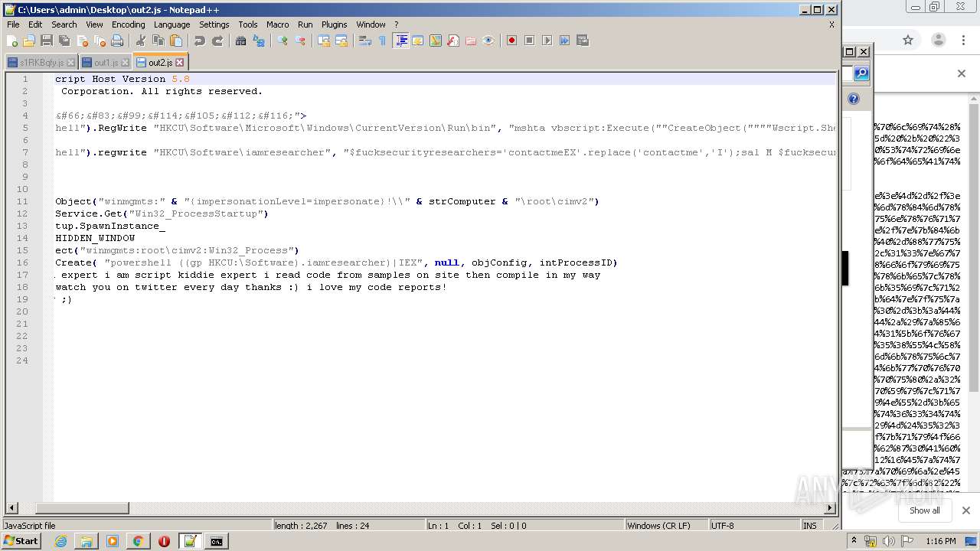980x551 pixels.
Task: Bookmark page with Chrome star icon
Action: pyautogui.click(x=908, y=40)
